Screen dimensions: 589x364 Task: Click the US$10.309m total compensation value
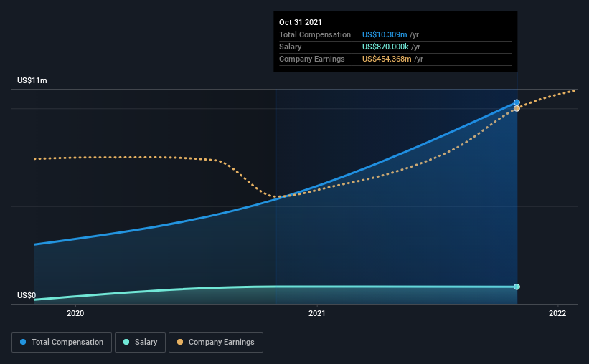tap(385, 34)
